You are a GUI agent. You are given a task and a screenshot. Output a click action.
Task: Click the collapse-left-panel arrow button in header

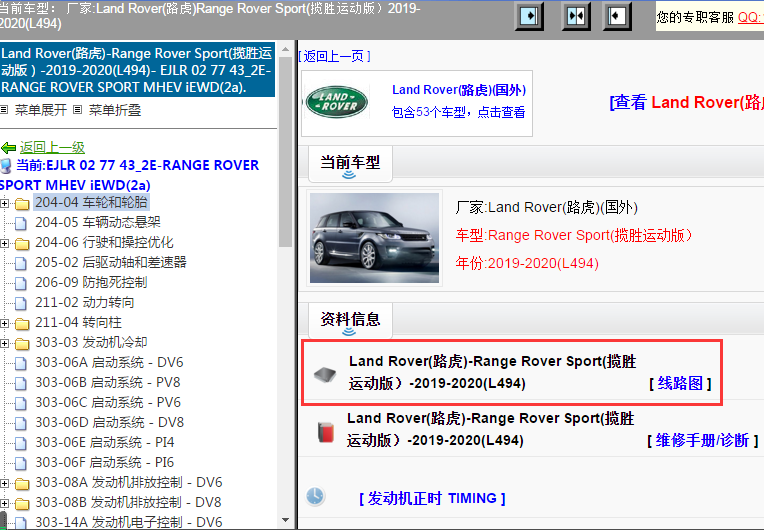point(617,16)
